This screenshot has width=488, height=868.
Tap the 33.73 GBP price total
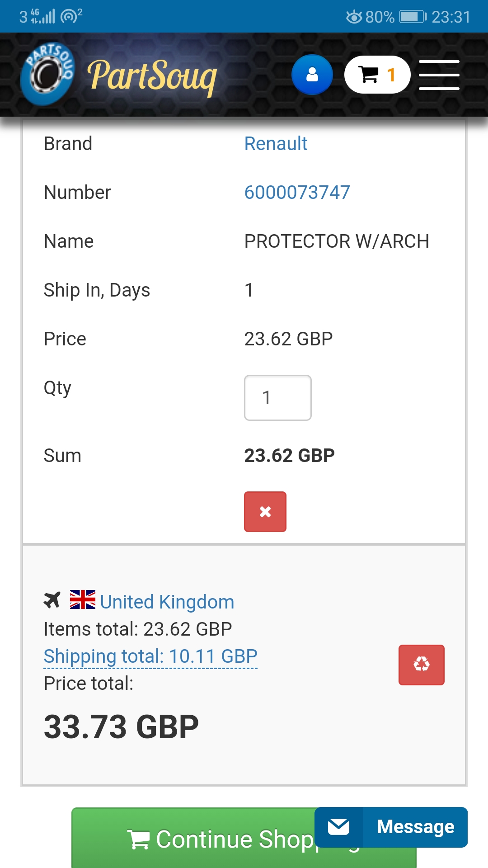point(121,727)
